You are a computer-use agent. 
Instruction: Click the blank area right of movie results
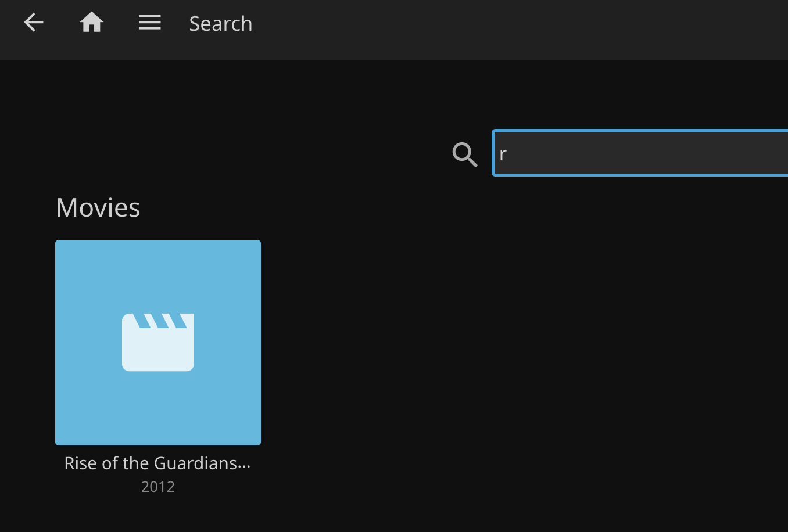(x=523, y=348)
